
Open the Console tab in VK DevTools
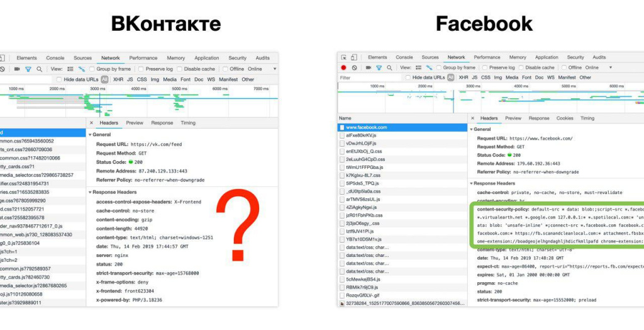tap(55, 58)
